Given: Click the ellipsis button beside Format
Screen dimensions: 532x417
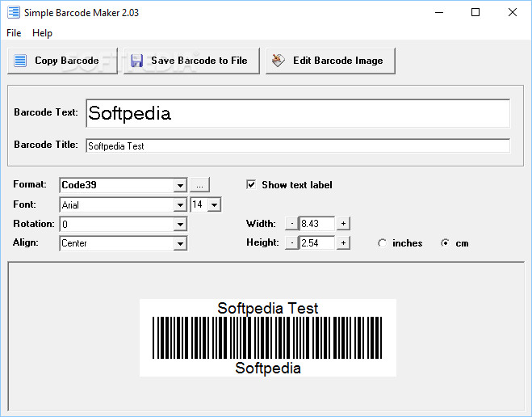Looking at the screenshot, I should coord(200,185).
